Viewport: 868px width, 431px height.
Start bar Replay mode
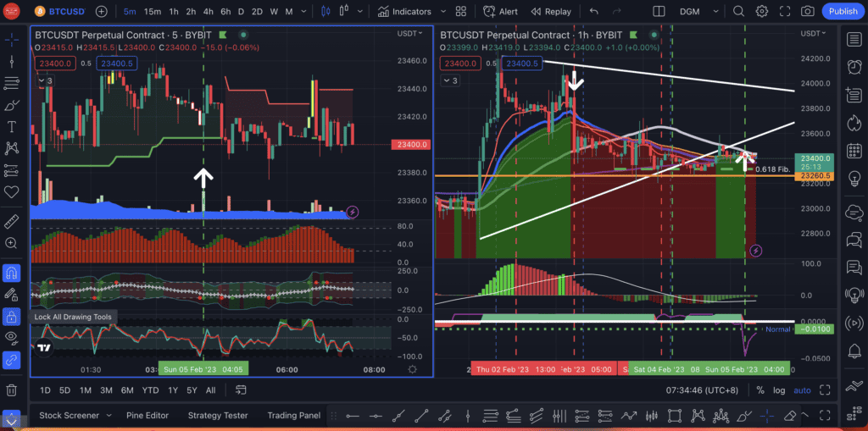coord(551,11)
